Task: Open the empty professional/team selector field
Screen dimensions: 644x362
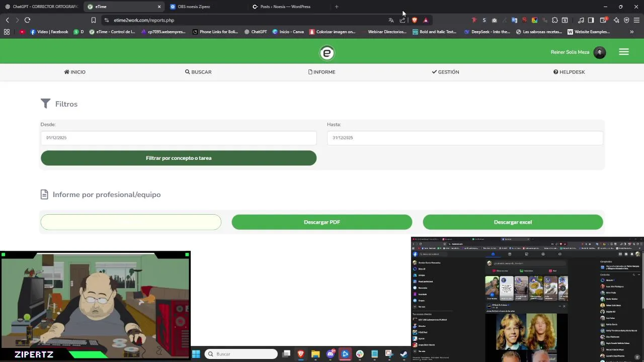Action: click(131, 222)
